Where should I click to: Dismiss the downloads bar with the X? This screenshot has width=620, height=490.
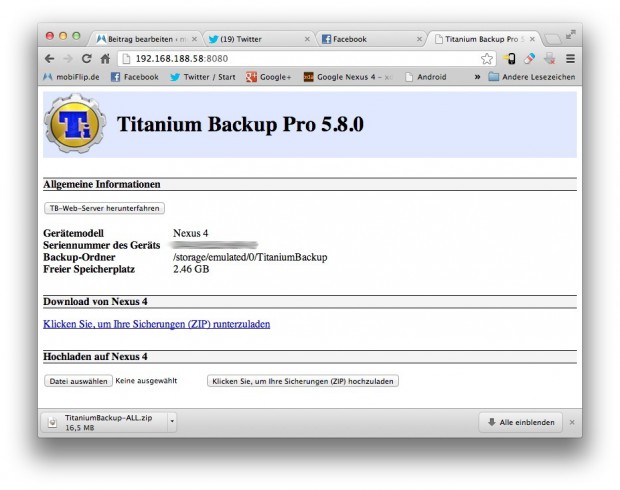click(572, 422)
